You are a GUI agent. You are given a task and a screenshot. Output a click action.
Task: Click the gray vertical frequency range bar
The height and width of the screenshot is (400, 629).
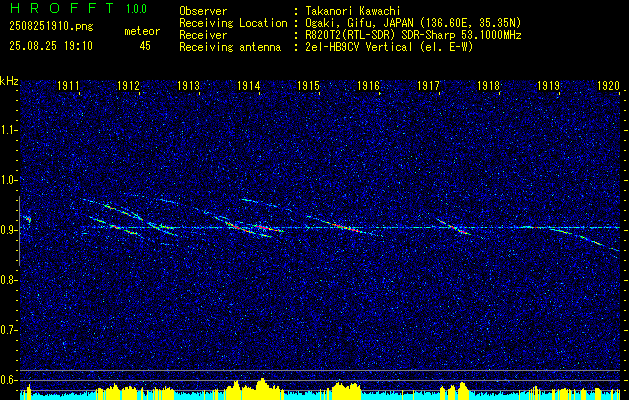(19, 231)
